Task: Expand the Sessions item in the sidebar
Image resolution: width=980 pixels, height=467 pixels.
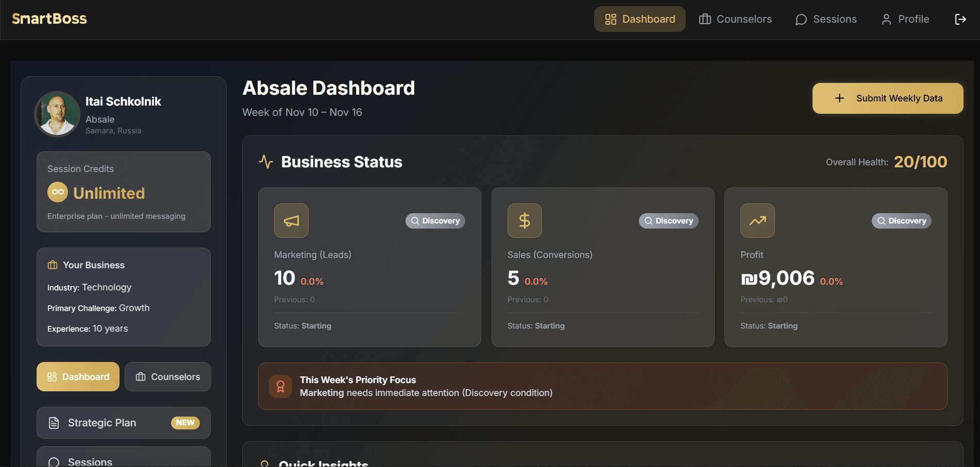Action: coord(90,460)
